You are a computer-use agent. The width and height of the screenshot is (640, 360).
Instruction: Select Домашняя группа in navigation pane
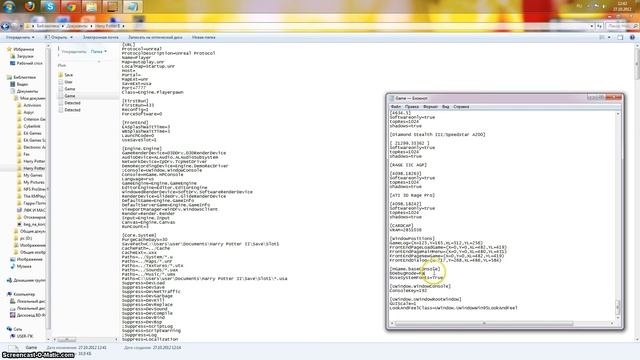(26, 280)
